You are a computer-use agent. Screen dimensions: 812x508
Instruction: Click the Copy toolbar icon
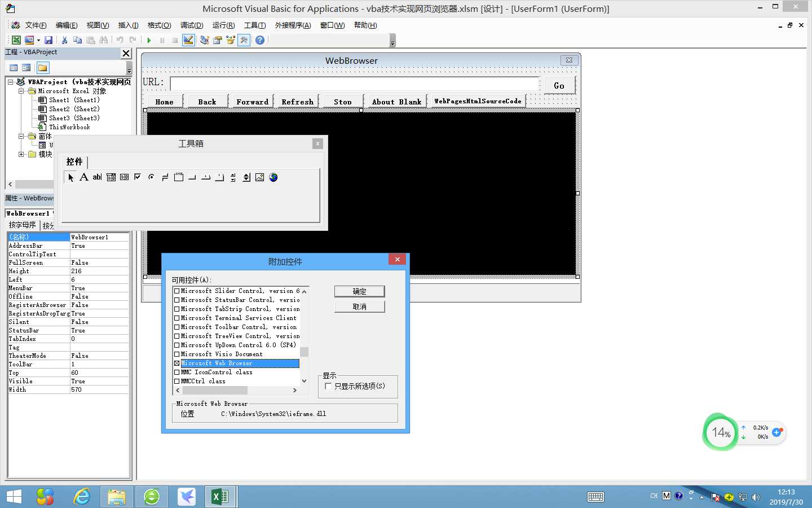click(77, 40)
